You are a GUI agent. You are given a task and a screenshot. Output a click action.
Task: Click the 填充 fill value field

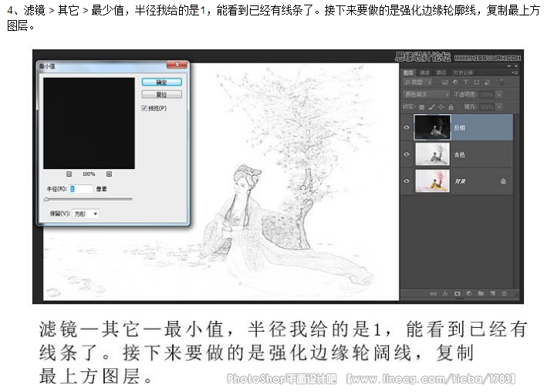[x=487, y=106]
